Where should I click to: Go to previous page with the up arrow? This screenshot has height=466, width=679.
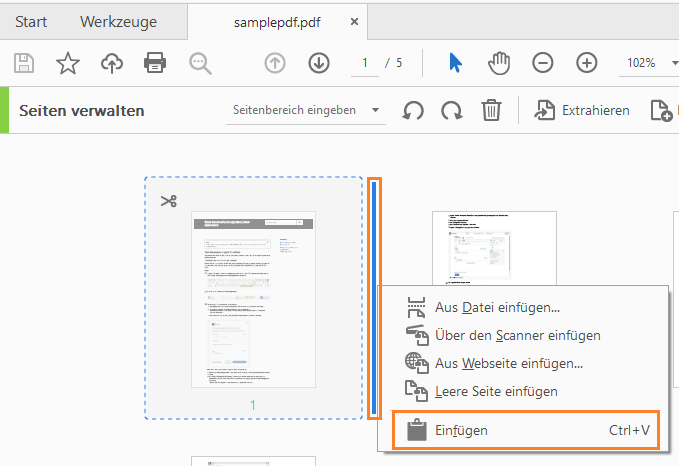click(275, 63)
